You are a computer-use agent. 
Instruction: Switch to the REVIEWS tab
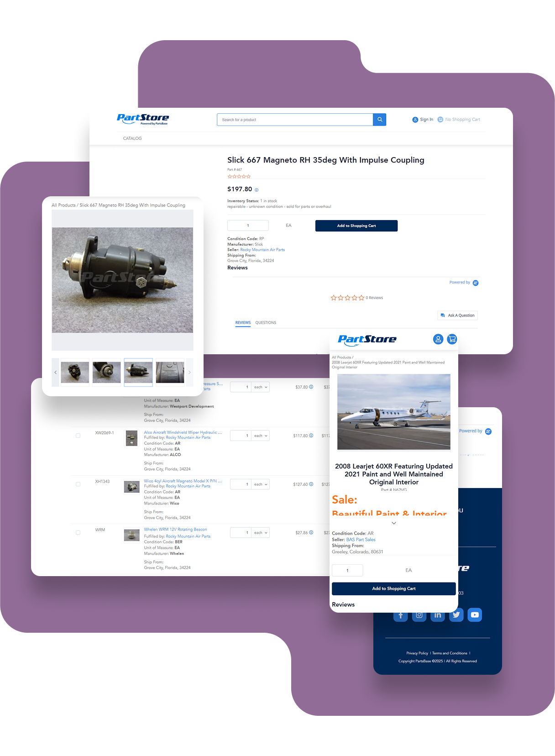243,323
